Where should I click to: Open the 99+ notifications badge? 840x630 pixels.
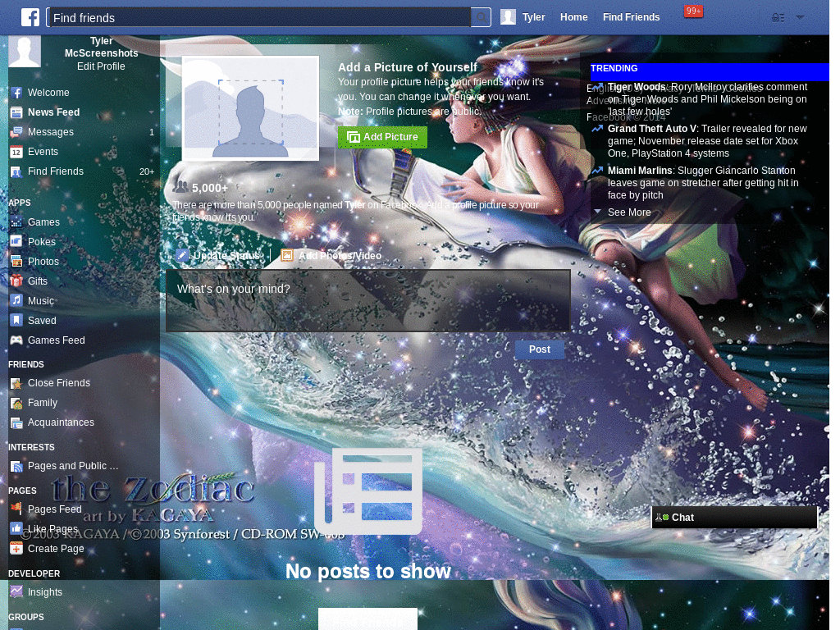[693, 11]
